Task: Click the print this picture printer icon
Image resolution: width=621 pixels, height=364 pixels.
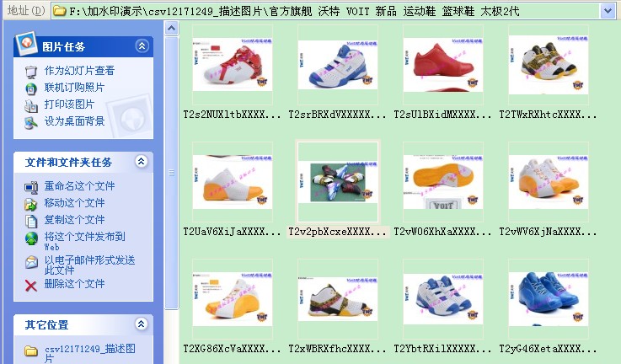Action: tap(31, 105)
